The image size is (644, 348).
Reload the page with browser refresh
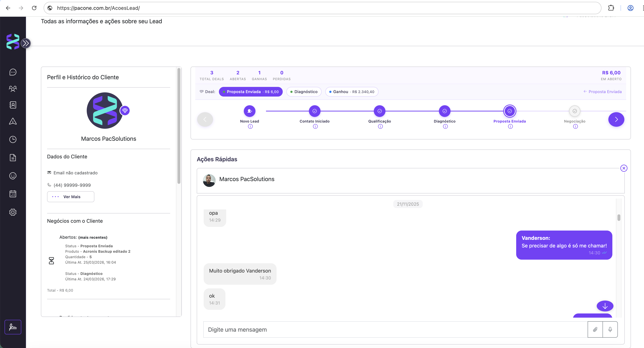[34, 8]
